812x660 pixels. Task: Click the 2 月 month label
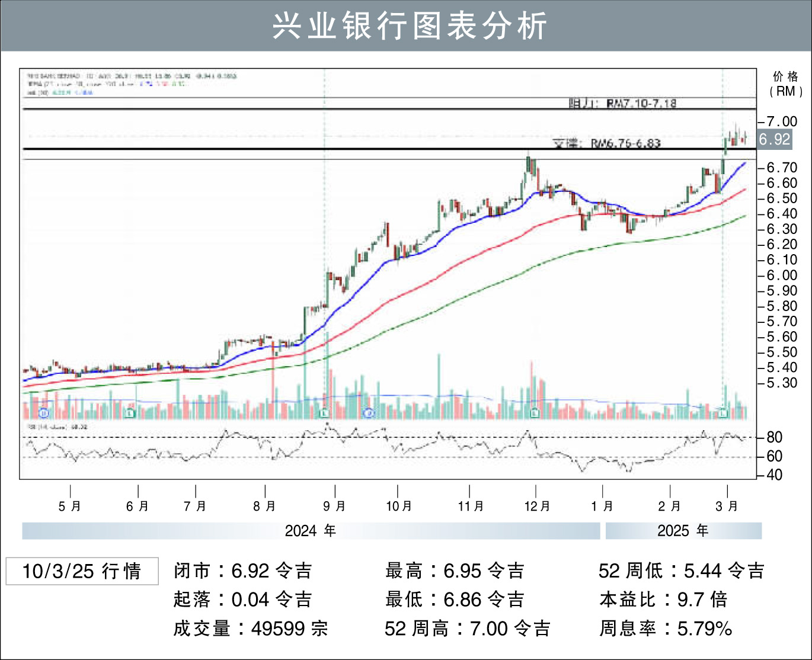pos(670,507)
